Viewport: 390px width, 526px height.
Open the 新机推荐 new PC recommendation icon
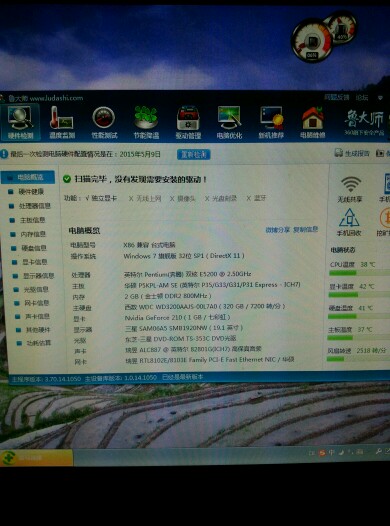[x=271, y=122]
